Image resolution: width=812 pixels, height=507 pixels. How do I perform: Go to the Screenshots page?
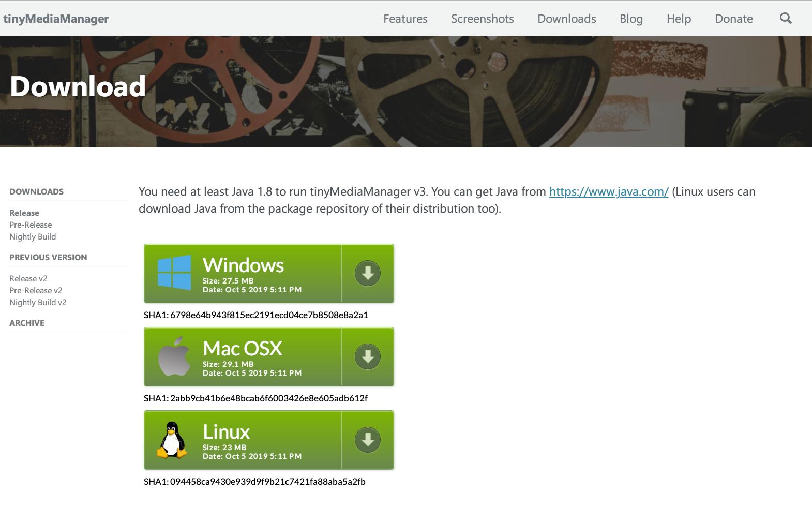(x=482, y=19)
